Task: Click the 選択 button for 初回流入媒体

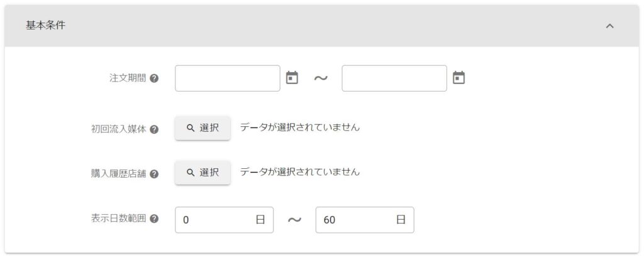Action: click(203, 127)
